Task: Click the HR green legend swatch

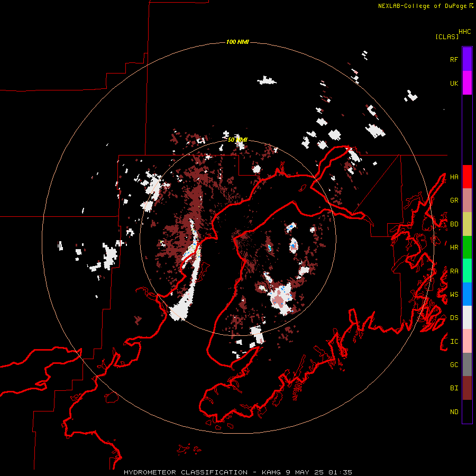Action: coord(467,248)
